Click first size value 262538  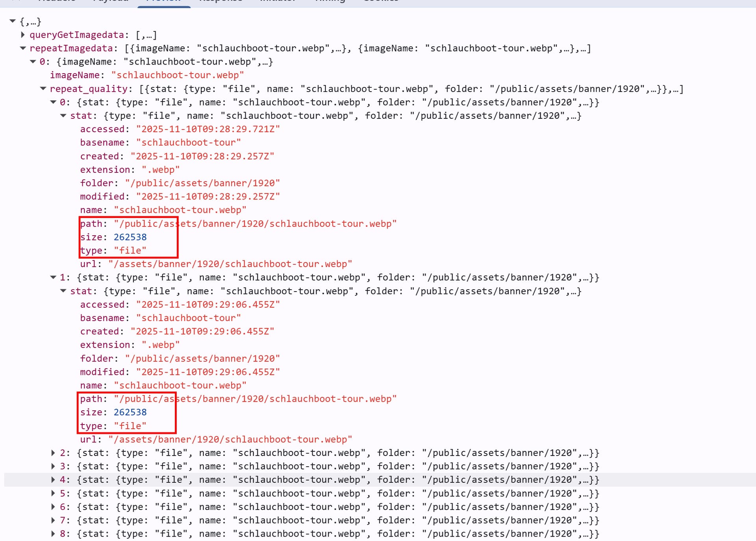pyautogui.click(x=130, y=237)
